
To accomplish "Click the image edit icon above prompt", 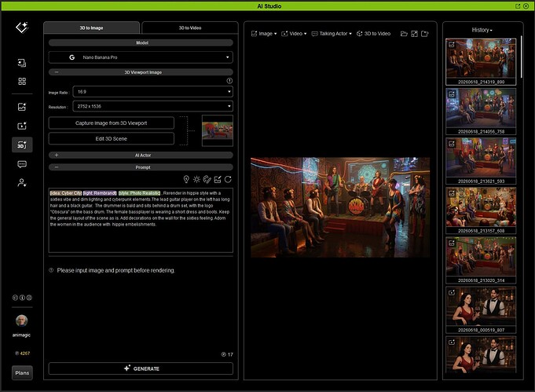I will pos(218,179).
